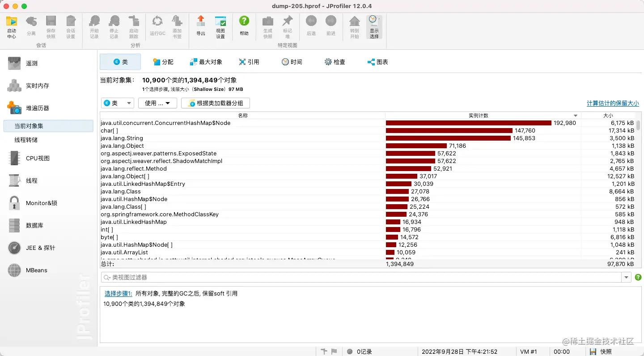Switch to the 图表 graph tab
Screen dimensions: 644x356
[377, 62]
